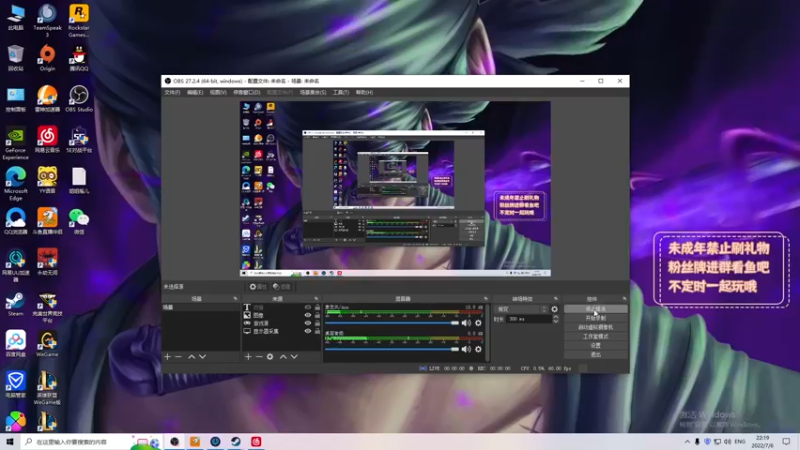The height and width of the screenshot is (450, 800).
Task: Enable 工作室模式 studio mode button
Action: coord(595,336)
